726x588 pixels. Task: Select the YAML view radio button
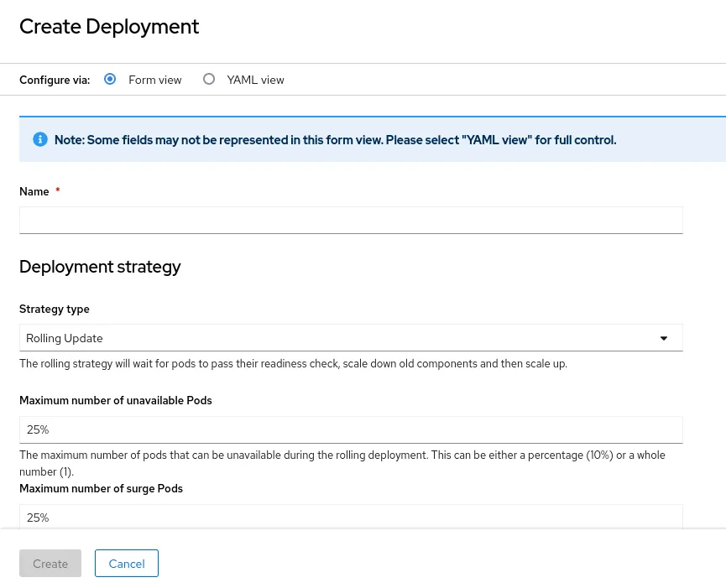pos(209,80)
